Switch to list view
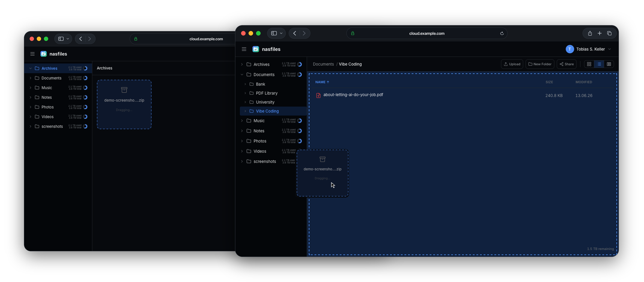This screenshot has height=282, width=644. pos(599,64)
